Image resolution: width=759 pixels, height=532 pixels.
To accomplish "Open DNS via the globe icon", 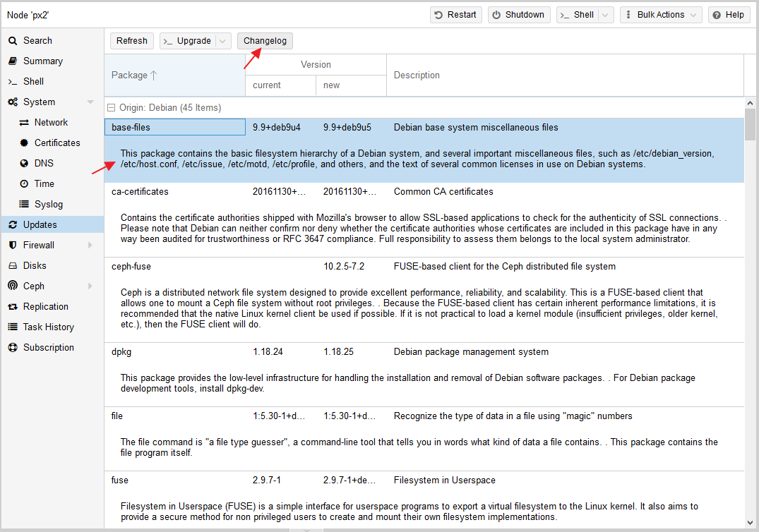I will (24, 164).
